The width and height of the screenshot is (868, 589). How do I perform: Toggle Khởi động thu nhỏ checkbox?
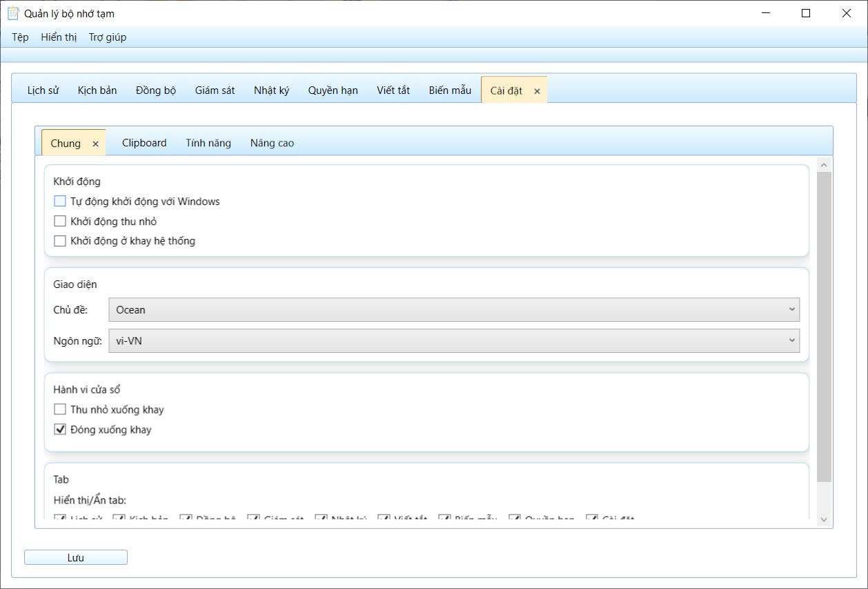(60, 222)
